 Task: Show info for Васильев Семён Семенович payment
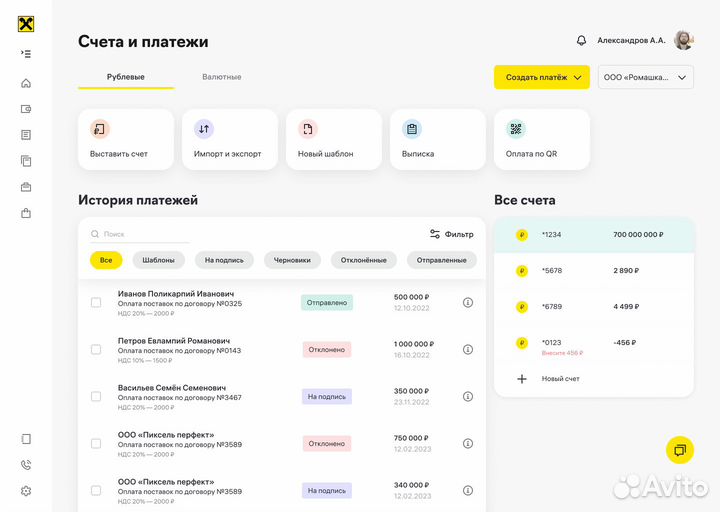point(467,396)
